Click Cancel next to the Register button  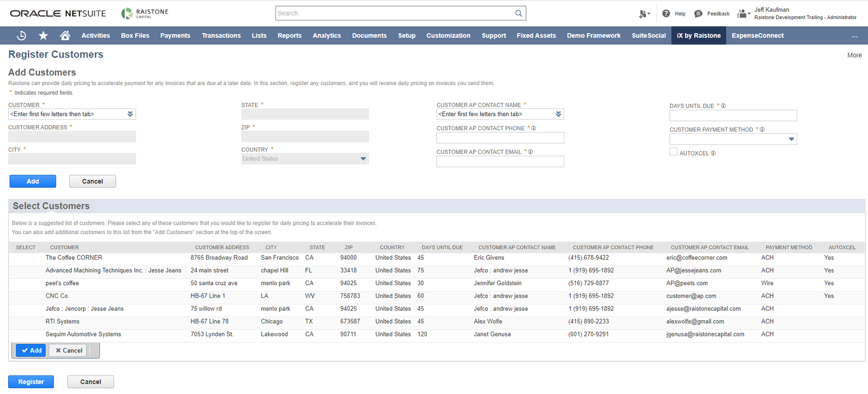click(x=91, y=382)
